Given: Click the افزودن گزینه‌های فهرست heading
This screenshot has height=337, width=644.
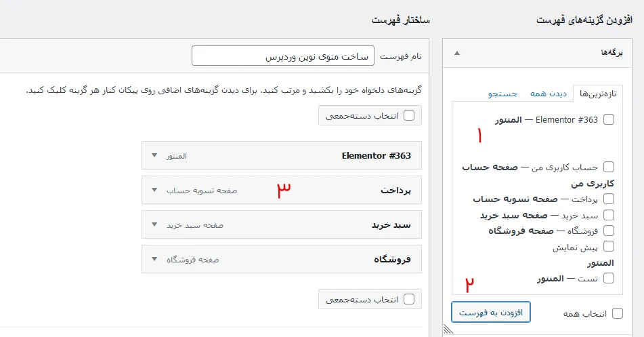Looking at the screenshot, I should [584, 20].
